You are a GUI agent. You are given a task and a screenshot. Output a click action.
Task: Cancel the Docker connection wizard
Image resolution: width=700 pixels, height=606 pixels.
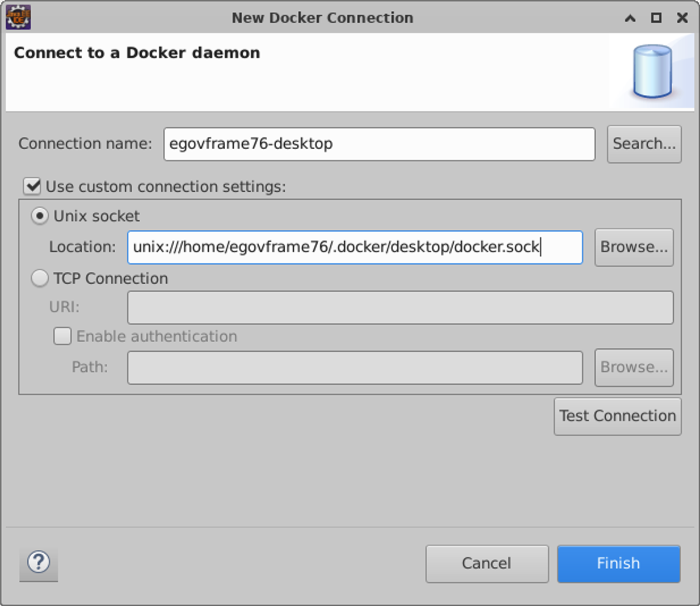(487, 563)
